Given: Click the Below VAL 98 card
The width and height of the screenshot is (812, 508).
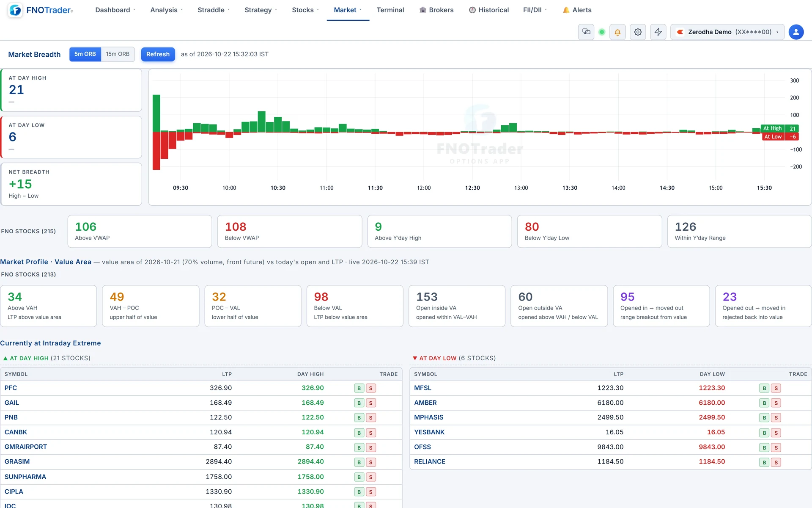Looking at the screenshot, I should (354, 306).
